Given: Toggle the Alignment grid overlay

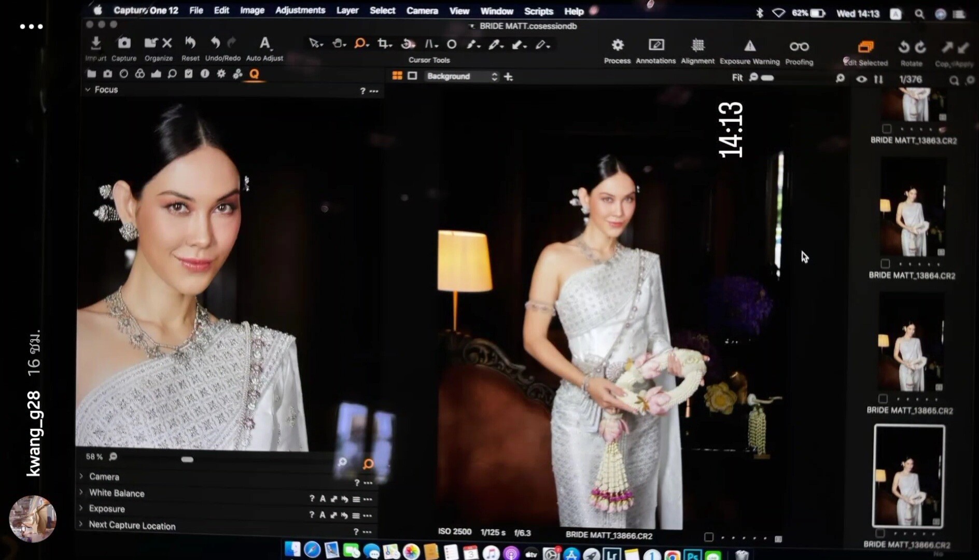Looking at the screenshot, I should (x=698, y=45).
